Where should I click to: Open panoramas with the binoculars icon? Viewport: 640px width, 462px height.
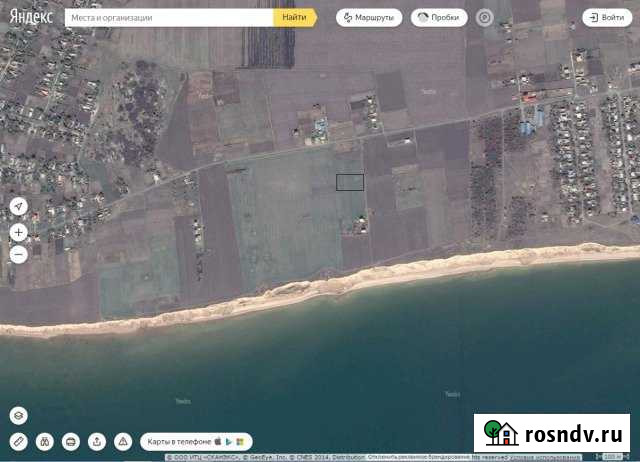[x=45, y=441]
